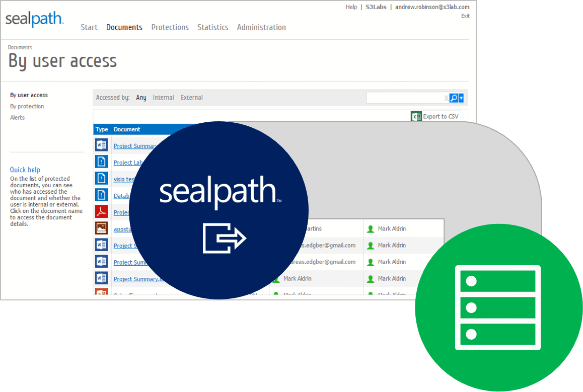
Task: Click the document icon next to Datab link
Action: [101, 195]
